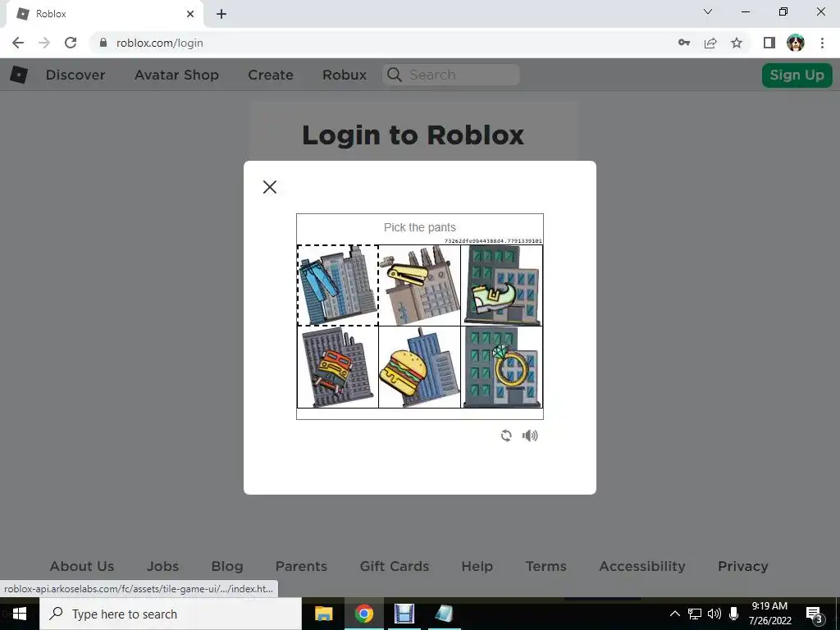Open the Gift Cards link
The image size is (840, 630).
coord(395,566)
